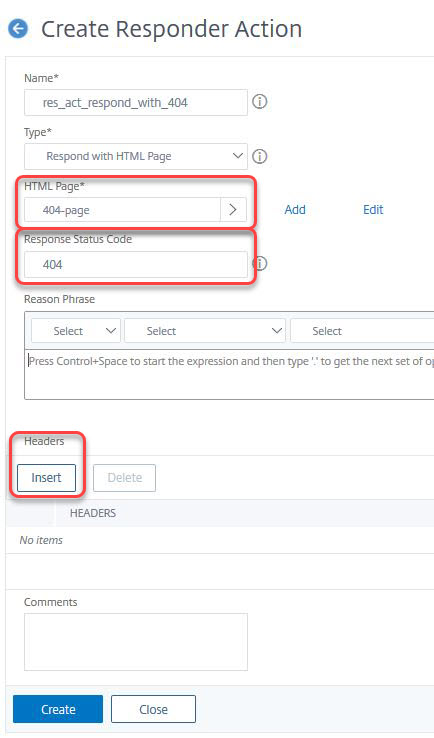The height and width of the screenshot is (738, 434).
Task: Open info icon beside Name field
Action: click(x=259, y=102)
